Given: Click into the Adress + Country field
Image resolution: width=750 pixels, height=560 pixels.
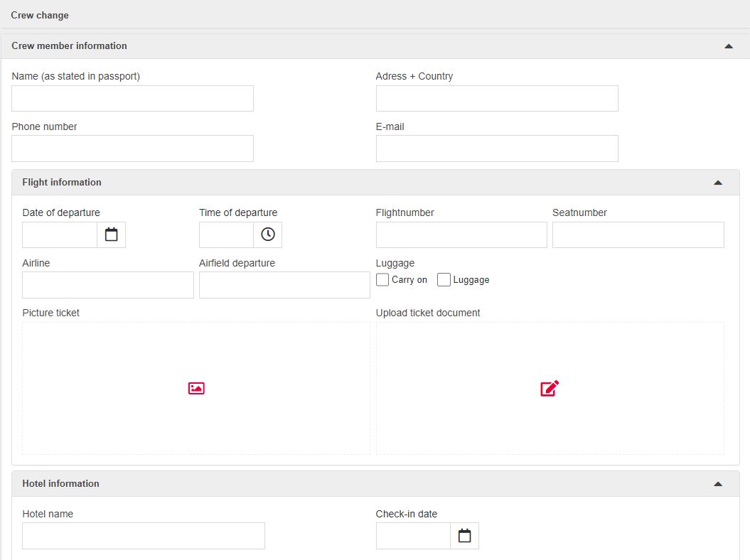Looking at the screenshot, I should [x=497, y=99].
